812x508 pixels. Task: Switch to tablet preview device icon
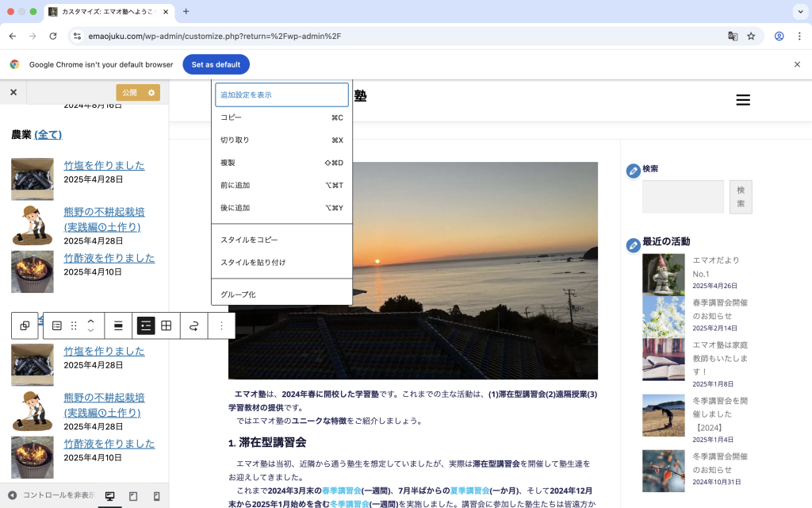click(133, 496)
